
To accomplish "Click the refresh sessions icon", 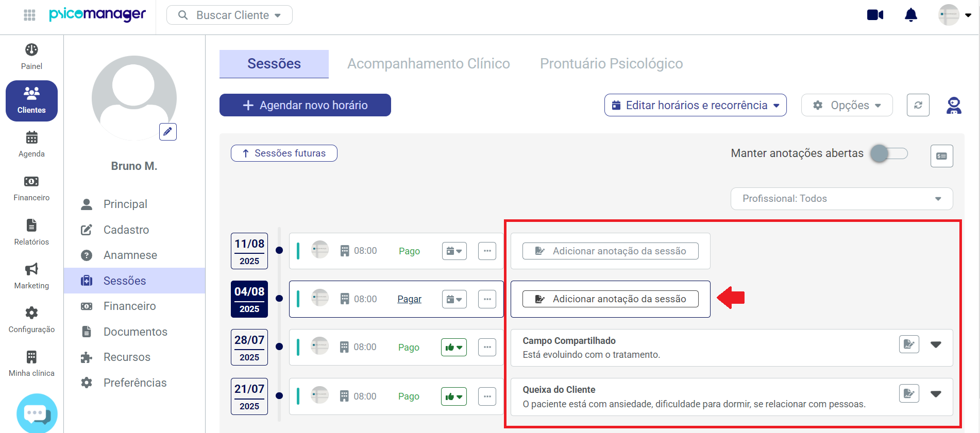I will [x=918, y=105].
